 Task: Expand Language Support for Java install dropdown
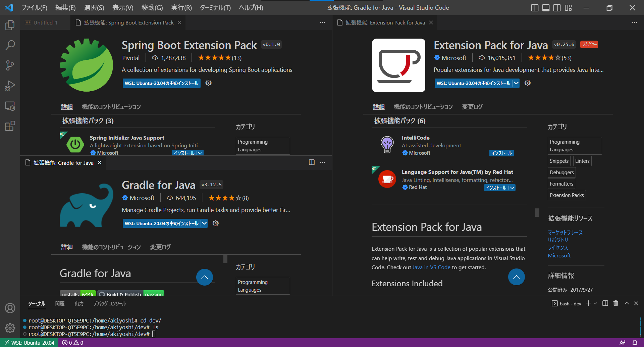tap(512, 188)
